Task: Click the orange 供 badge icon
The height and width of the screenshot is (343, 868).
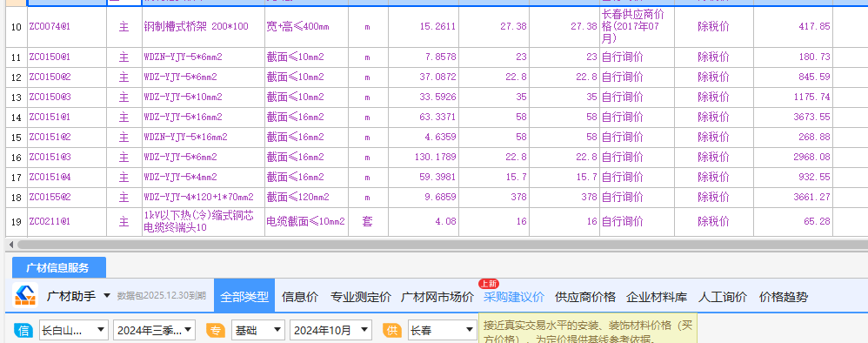Action: [x=392, y=331]
